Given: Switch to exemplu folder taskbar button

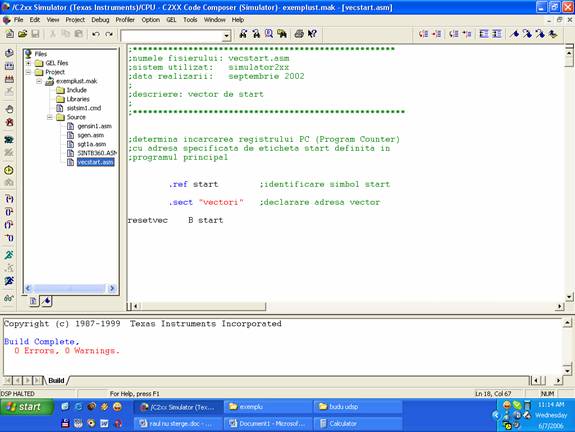Looking at the screenshot, I should (x=267, y=407).
